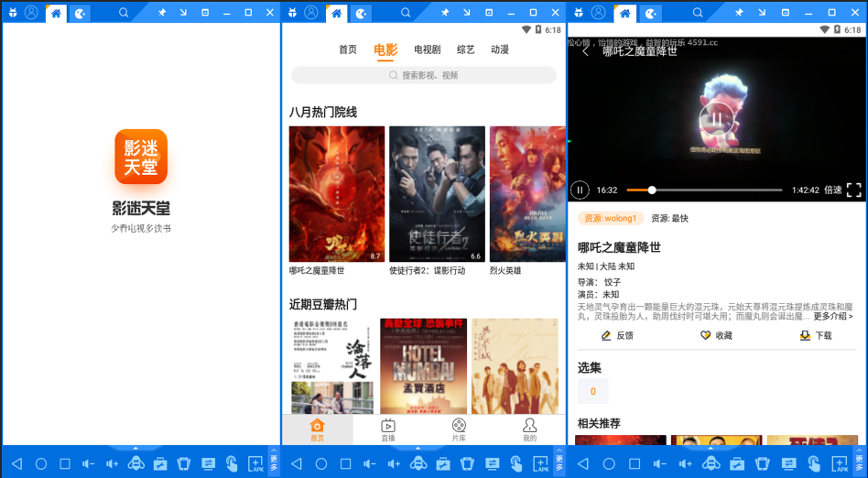868x478 pixels.
Task: Open the 烈火英雄 poster thumbnail
Action: click(x=526, y=194)
